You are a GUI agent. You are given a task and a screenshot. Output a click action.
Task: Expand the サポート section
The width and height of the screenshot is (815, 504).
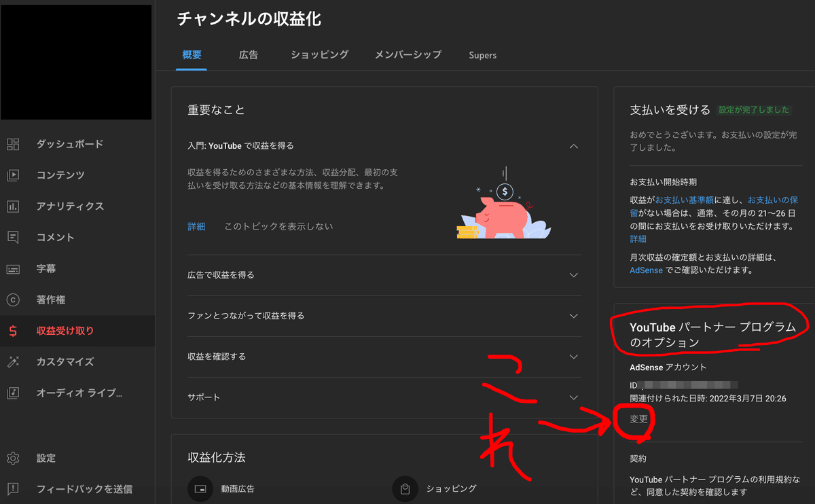click(x=574, y=397)
